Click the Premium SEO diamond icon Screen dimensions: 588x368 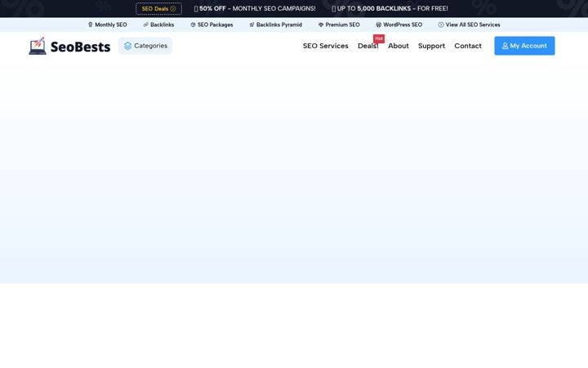click(x=321, y=25)
